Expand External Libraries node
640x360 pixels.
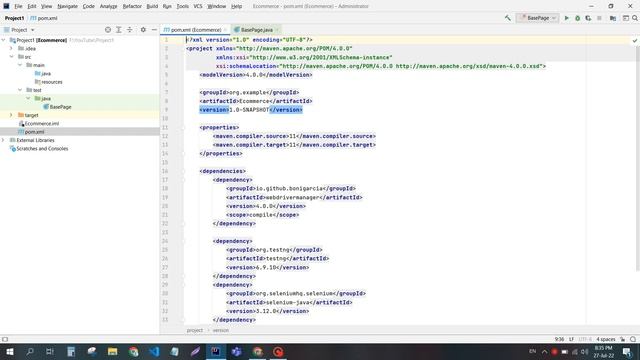tap(4, 140)
